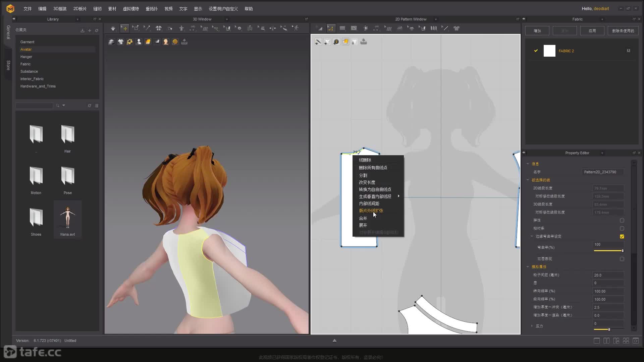Enable the 弹性 checkbox

click(x=622, y=220)
